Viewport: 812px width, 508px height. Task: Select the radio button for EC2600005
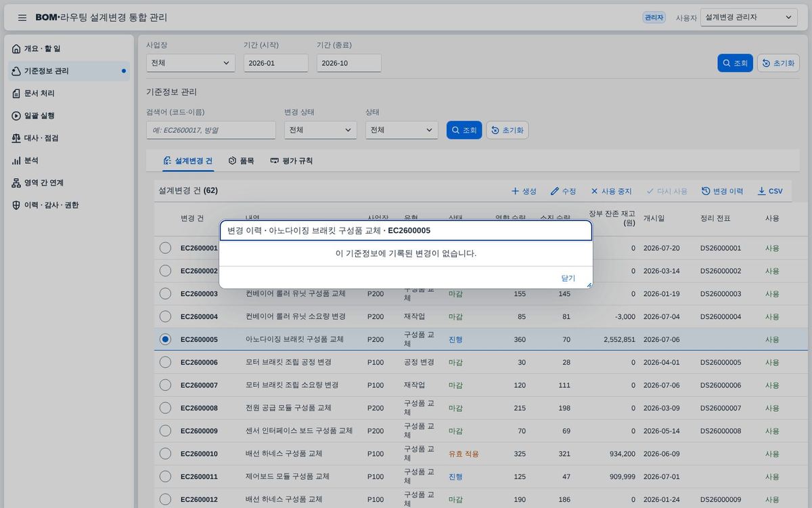[x=165, y=339]
